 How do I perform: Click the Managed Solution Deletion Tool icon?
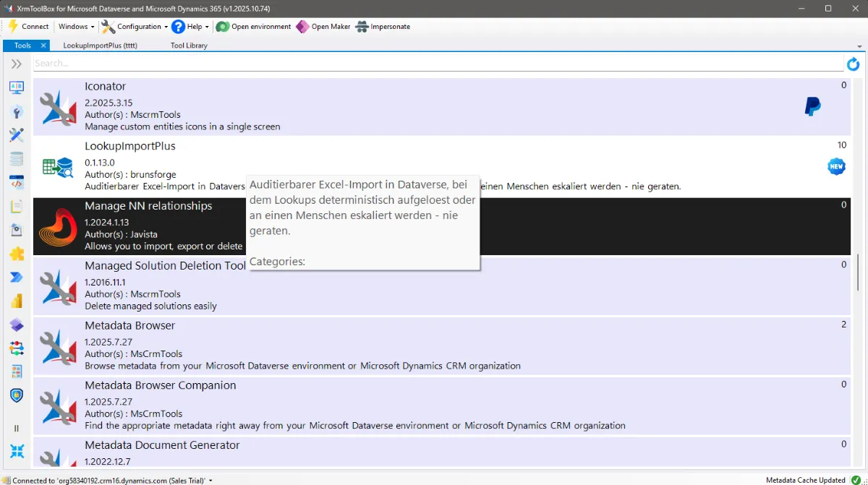tap(59, 287)
